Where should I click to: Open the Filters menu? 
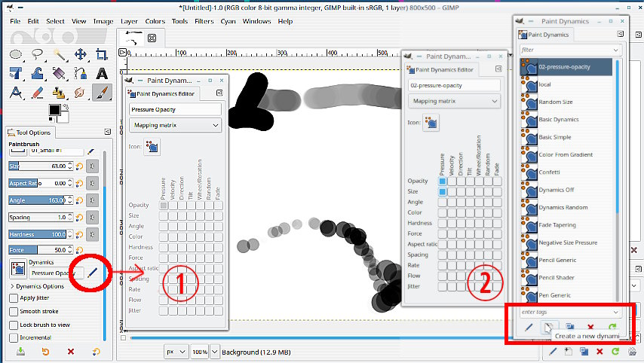(204, 21)
